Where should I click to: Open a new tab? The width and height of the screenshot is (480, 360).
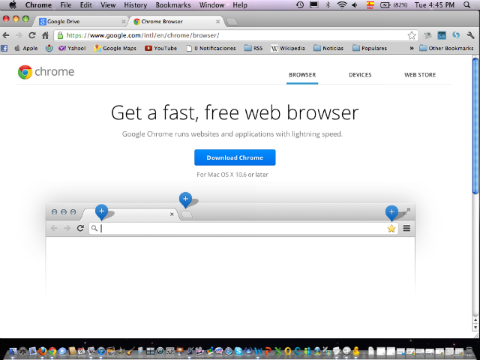[232, 22]
